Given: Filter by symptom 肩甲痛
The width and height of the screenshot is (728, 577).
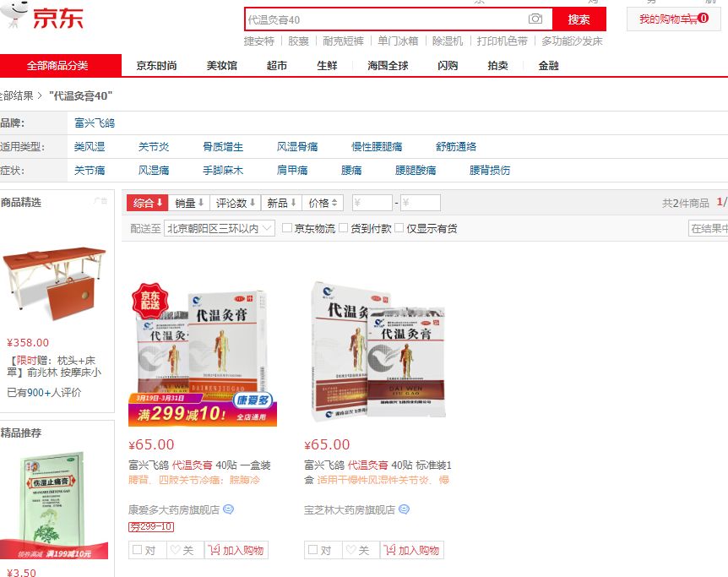Looking at the screenshot, I should pyautogui.click(x=292, y=171).
